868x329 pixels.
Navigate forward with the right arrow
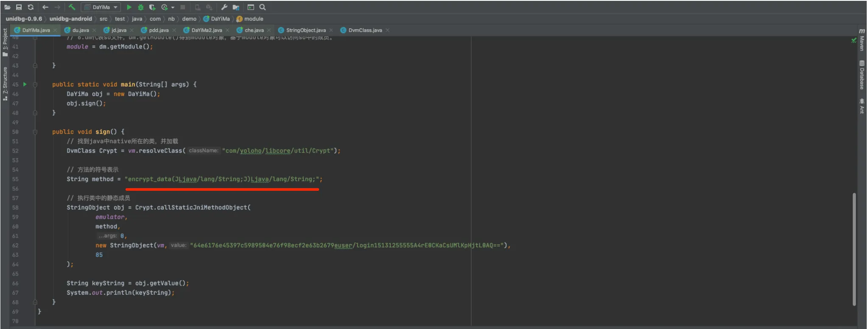pos(57,7)
